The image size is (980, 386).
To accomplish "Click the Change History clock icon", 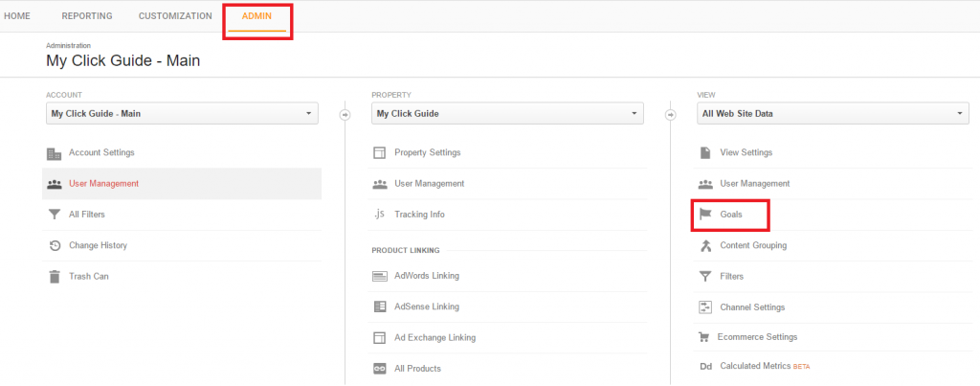I will (x=55, y=246).
